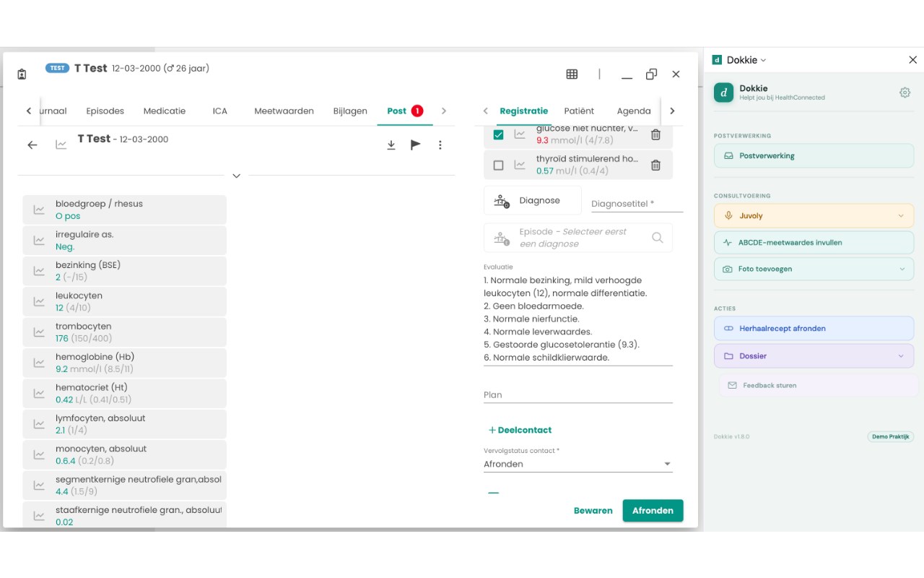Image resolution: width=924 pixels, height=578 pixels.
Task: Delete the glucose niet nuchter entry
Action: click(x=655, y=134)
